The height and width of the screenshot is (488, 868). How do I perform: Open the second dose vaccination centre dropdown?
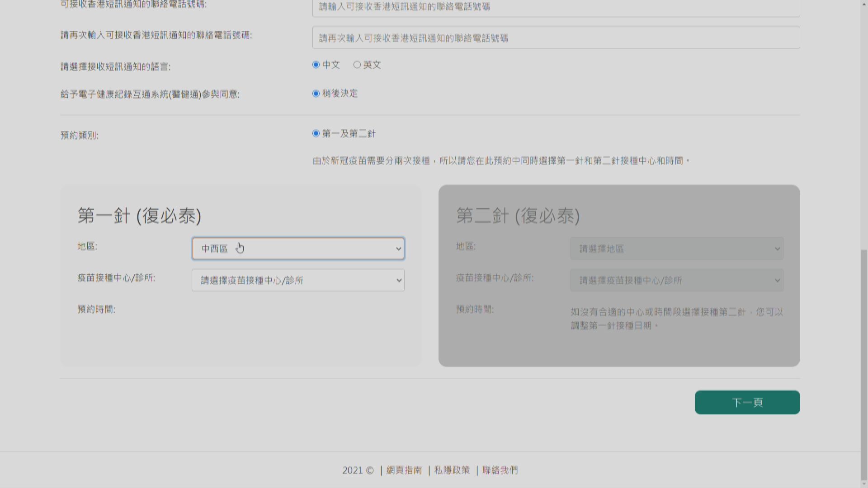(677, 280)
